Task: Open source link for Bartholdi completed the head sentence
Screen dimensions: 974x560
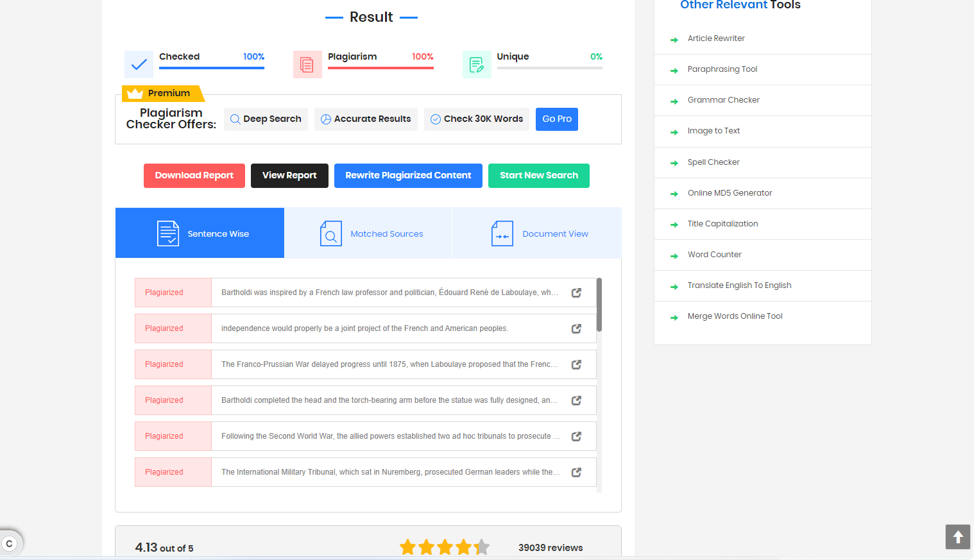Action: point(576,400)
